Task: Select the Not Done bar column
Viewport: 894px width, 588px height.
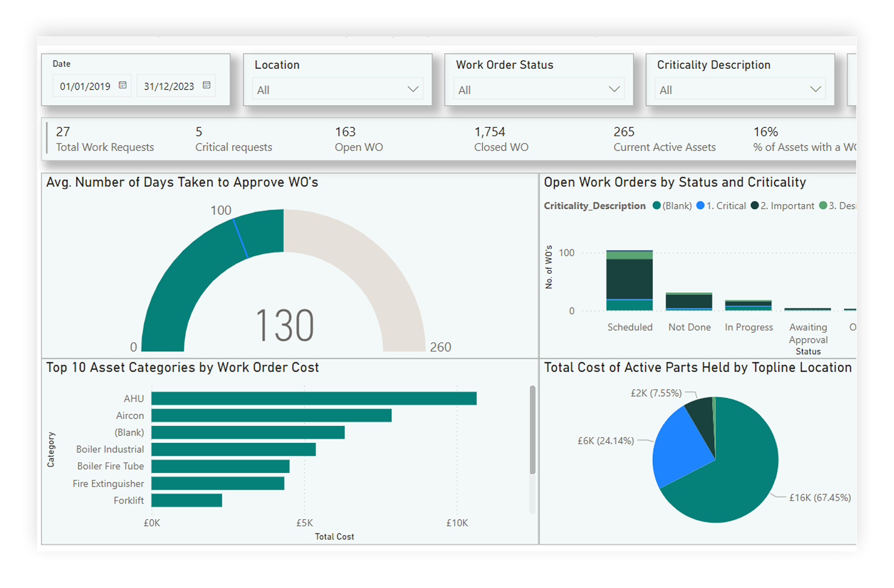Action: point(689,301)
